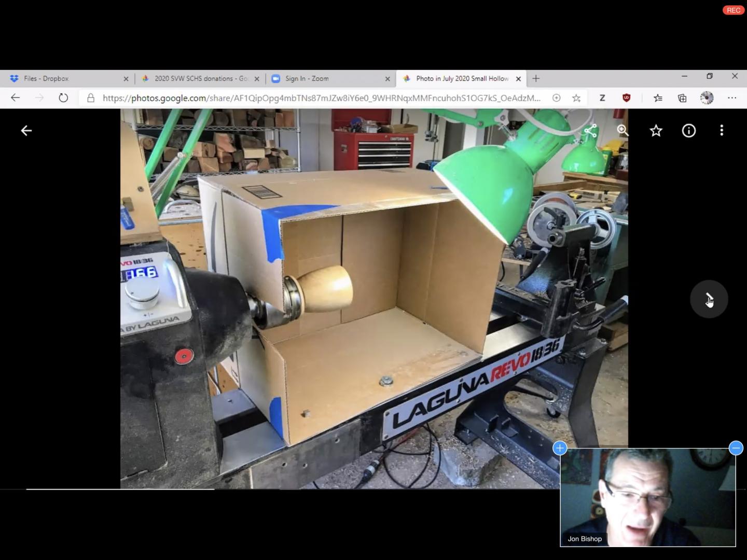Click the back arrow in the photo viewer
747x560 pixels.
[26, 131]
